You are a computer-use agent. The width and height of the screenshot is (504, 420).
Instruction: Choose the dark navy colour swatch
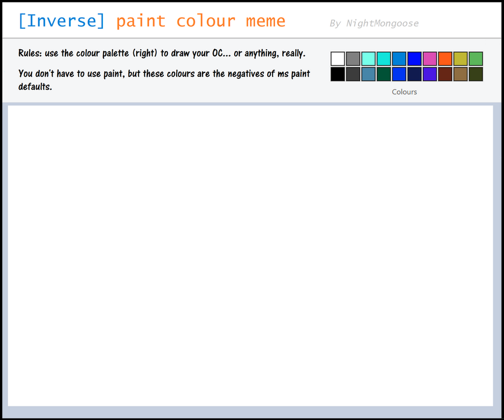tap(414, 74)
